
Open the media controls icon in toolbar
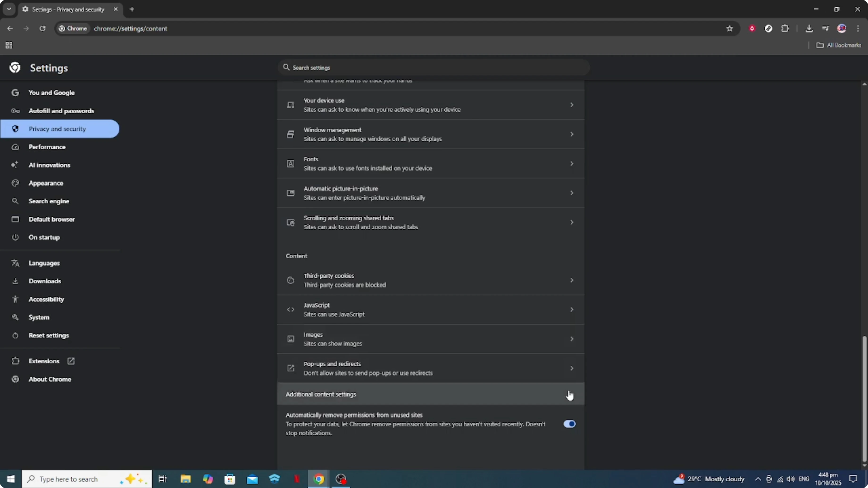(x=825, y=29)
